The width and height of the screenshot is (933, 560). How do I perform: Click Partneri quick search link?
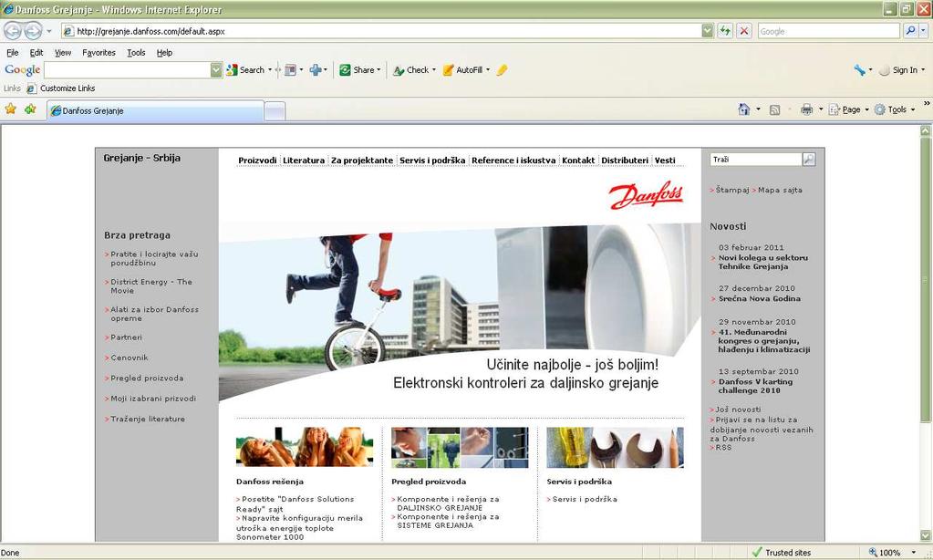click(x=126, y=337)
